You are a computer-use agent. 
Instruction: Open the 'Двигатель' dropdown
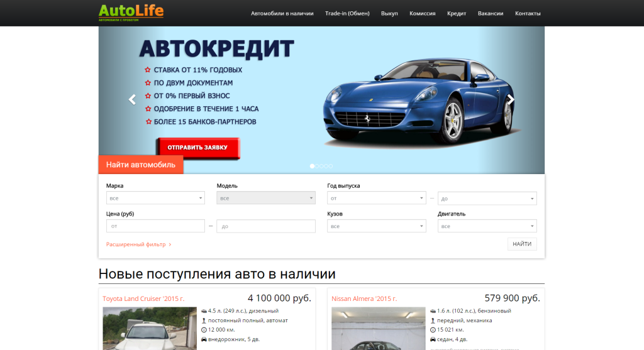point(487,226)
